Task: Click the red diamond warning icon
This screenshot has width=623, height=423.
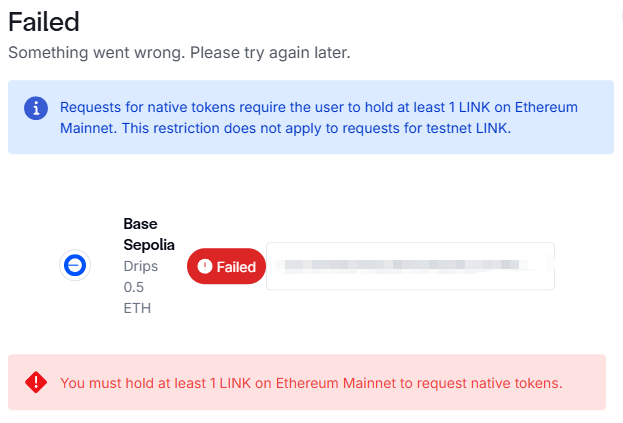Action: click(x=36, y=381)
